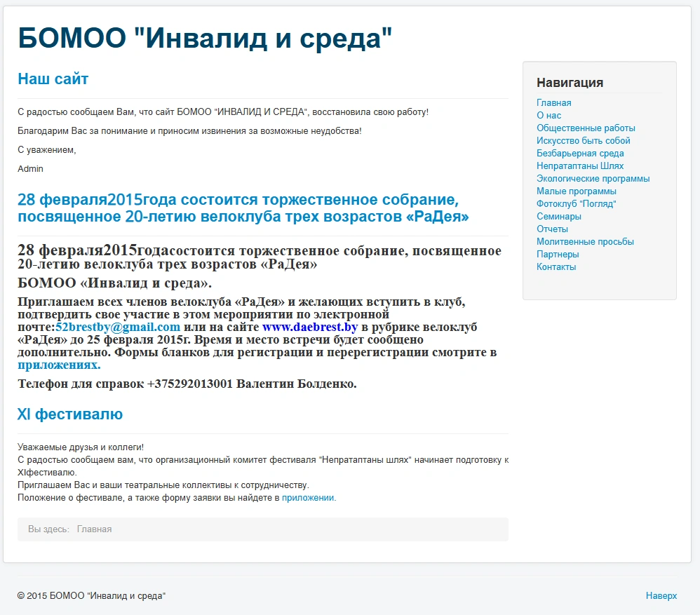Screen dimensions: 700x615
Task: Open the Контакты page
Action: tap(556, 267)
